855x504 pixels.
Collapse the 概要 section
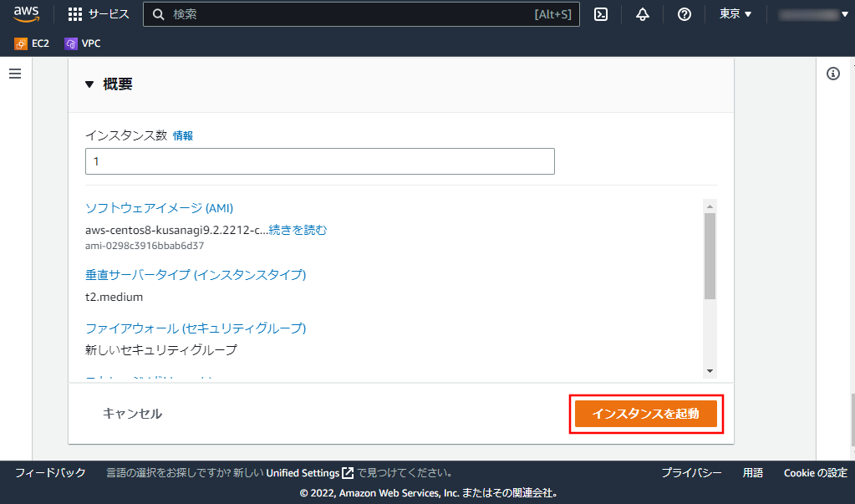click(90, 84)
